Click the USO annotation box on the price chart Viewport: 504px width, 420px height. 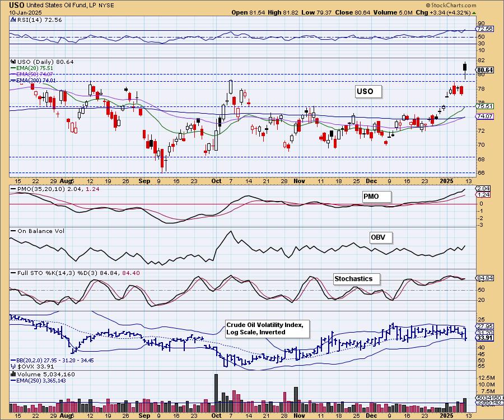368,92
